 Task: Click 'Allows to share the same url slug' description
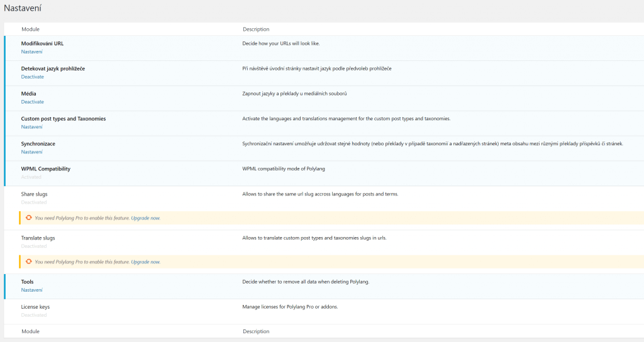320,194
